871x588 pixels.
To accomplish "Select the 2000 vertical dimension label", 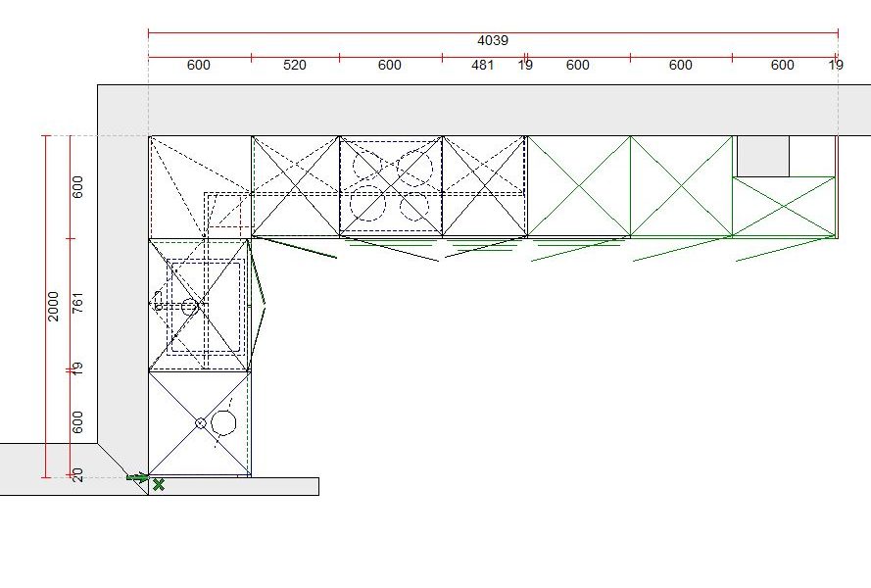I will 53,306.
